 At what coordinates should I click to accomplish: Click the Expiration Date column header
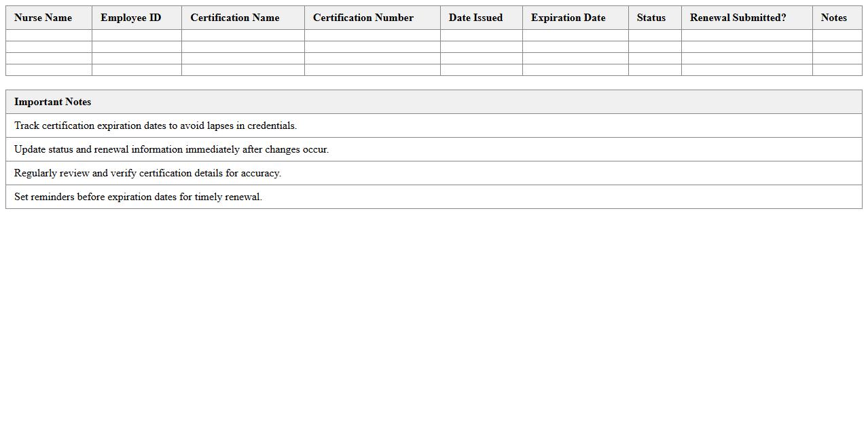pos(568,18)
